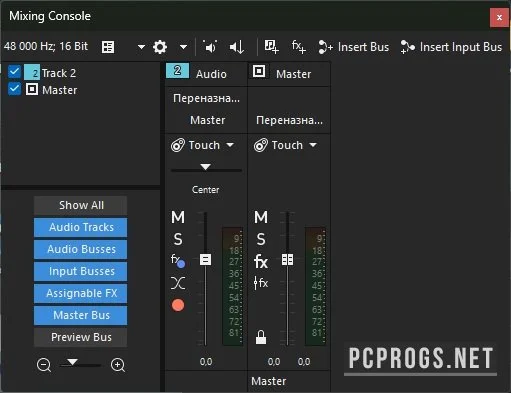The height and width of the screenshot is (393, 511).
Task: Mute the Audio track channel
Action: click(x=178, y=217)
